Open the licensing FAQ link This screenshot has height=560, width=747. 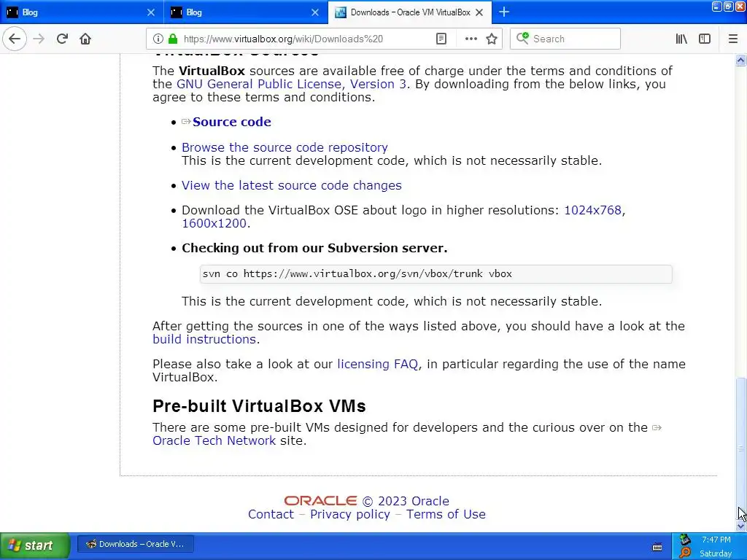377,364
